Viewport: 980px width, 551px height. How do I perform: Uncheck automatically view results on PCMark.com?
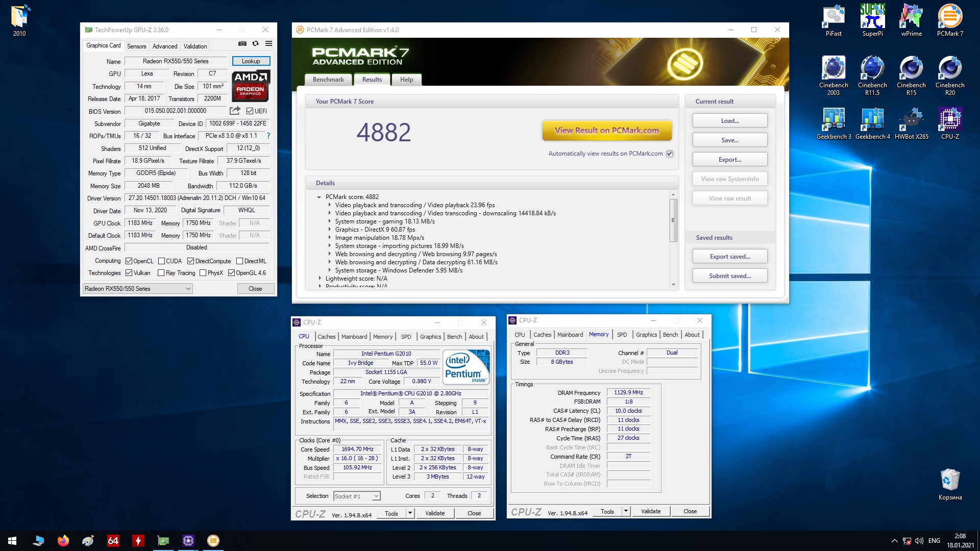[669, 154]
